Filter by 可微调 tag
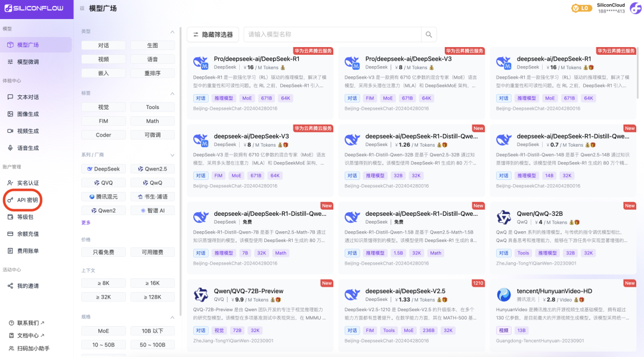The width and height of the screenshot is (644, 357). coord(153,135)
